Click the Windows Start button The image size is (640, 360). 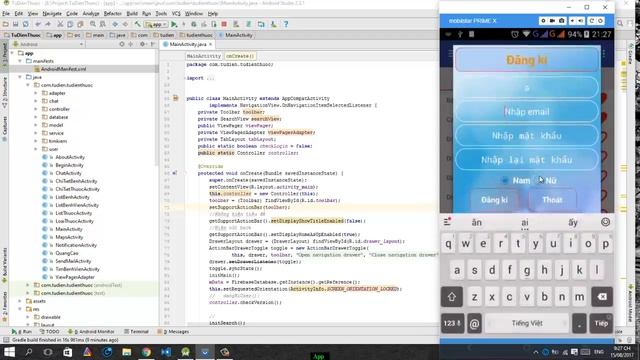tap(9, 352)
